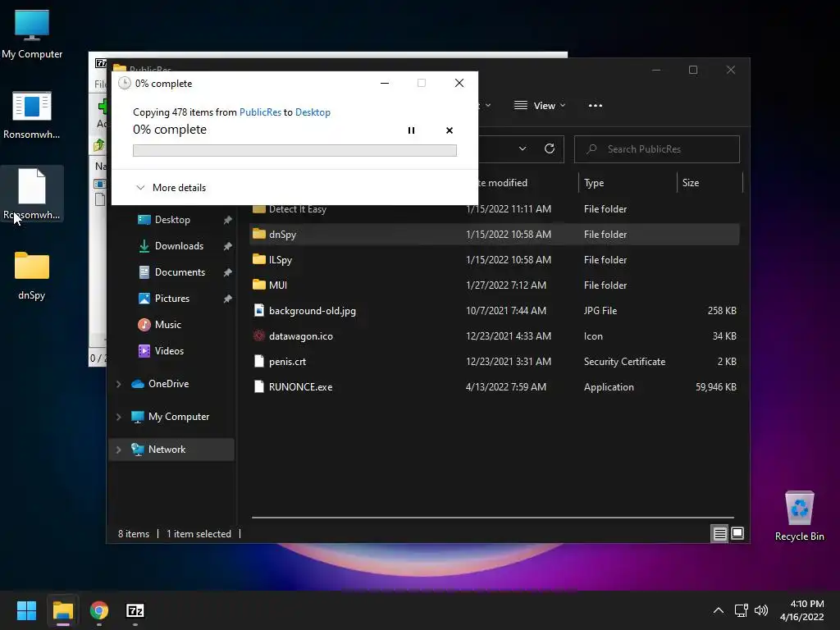
Task: Expand the address bar history dropdown
Action: coord(523,149)
